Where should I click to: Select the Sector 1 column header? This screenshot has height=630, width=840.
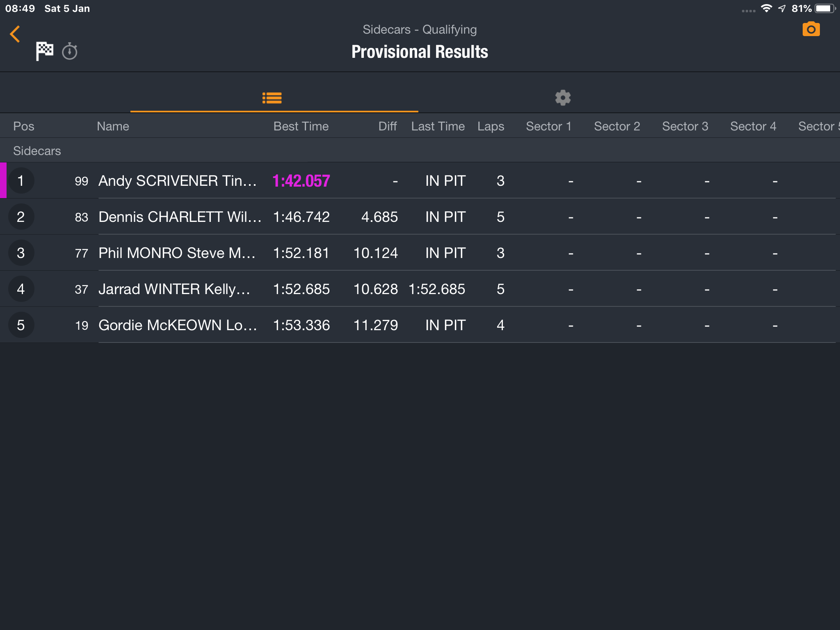click(549, 126)
